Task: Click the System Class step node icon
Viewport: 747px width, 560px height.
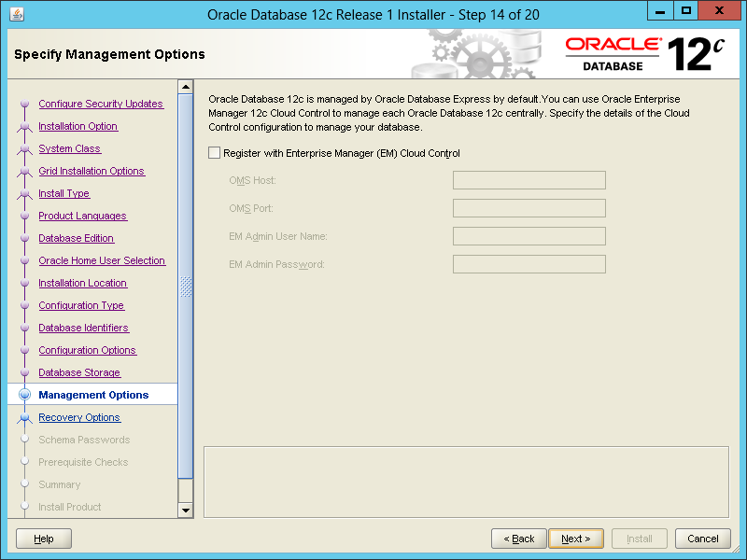Action: click(25, 149)
